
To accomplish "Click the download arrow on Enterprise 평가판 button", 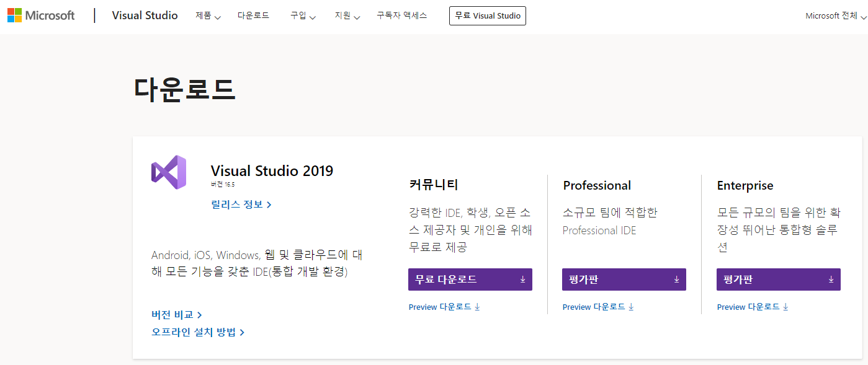I will tap(831, 279).
